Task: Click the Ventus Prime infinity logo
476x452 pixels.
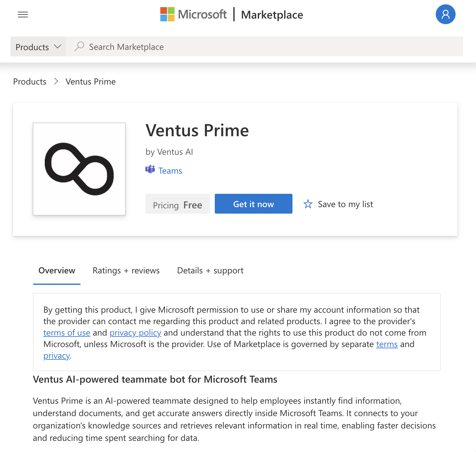Action: [x=79, y=169]
